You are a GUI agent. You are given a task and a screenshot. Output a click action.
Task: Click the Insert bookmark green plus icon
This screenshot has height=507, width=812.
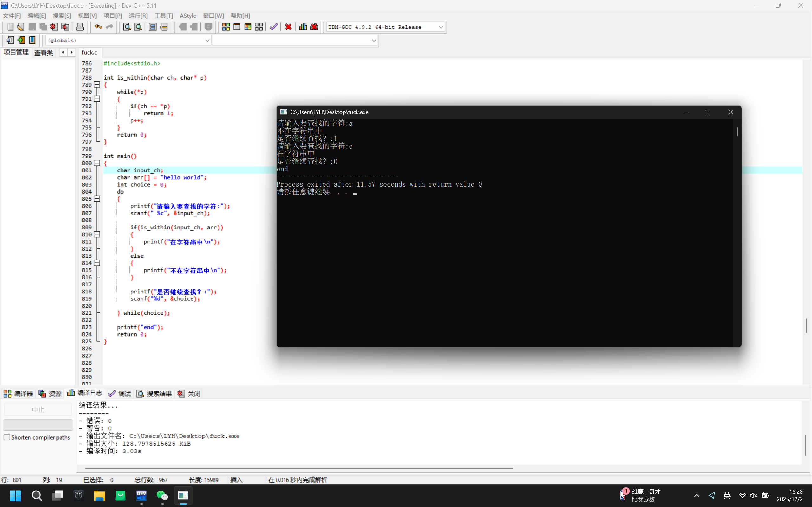click(x=21, y=40)
